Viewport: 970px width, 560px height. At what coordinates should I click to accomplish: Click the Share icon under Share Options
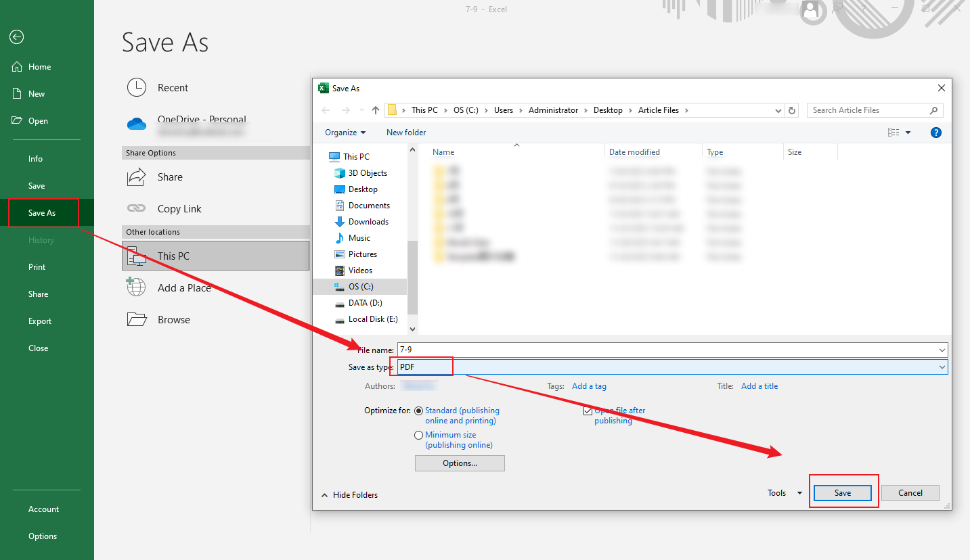click(136, 177)
